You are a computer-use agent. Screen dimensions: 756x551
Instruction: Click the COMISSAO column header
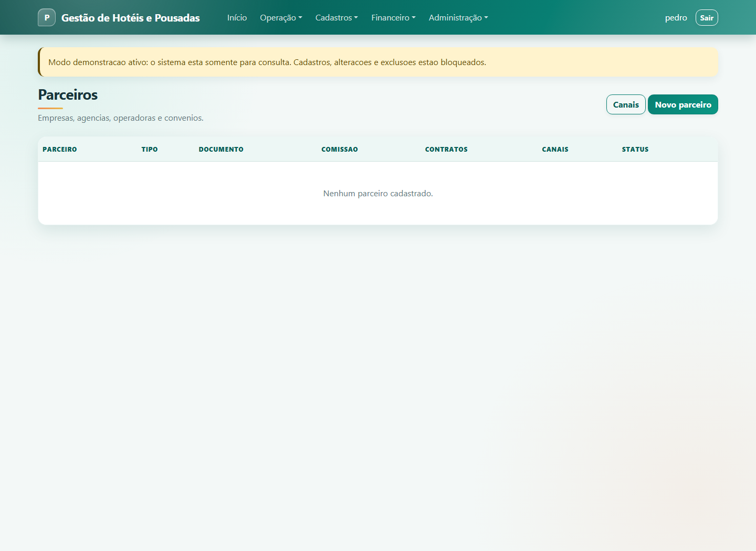click(x=340, y=150)
